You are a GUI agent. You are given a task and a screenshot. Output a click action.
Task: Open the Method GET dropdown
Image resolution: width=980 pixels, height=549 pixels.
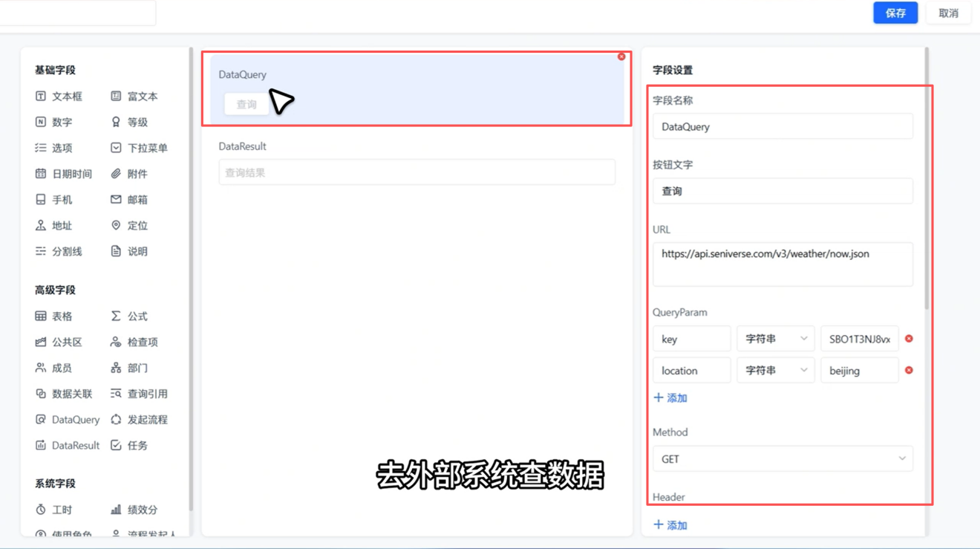coord(783,459)
